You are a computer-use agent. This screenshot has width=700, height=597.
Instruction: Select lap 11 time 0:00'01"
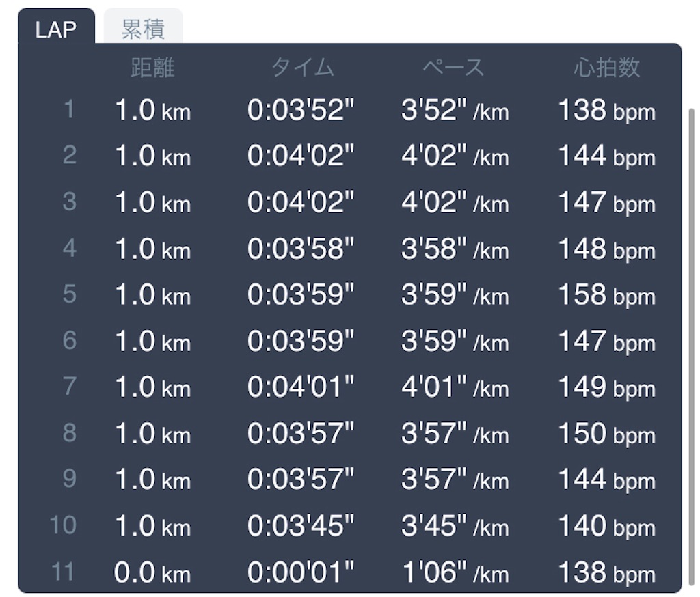point(301,572)
